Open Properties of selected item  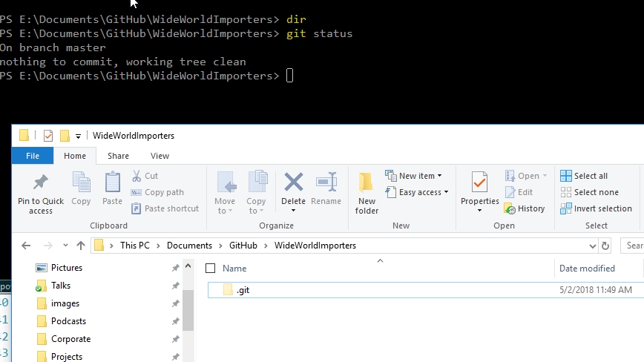pos(480,183)
